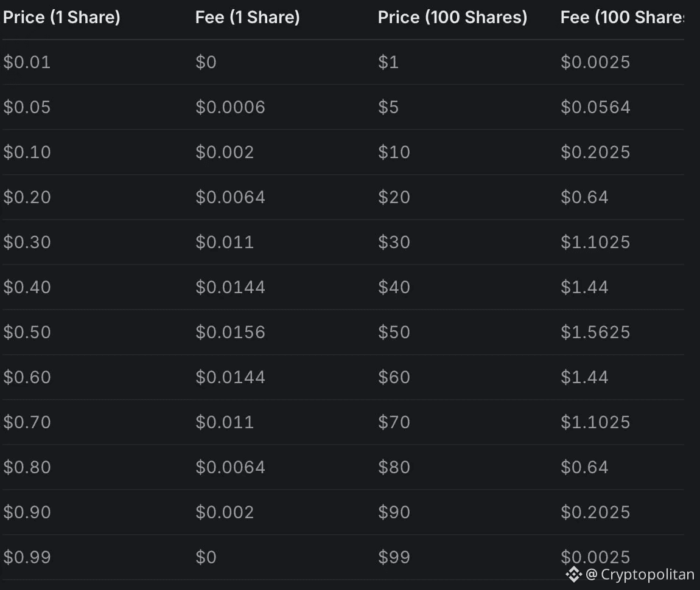Select the Fee (1 Share) column header
The image size is (700, 590).
pyautogui.click(x=247, y=18)
